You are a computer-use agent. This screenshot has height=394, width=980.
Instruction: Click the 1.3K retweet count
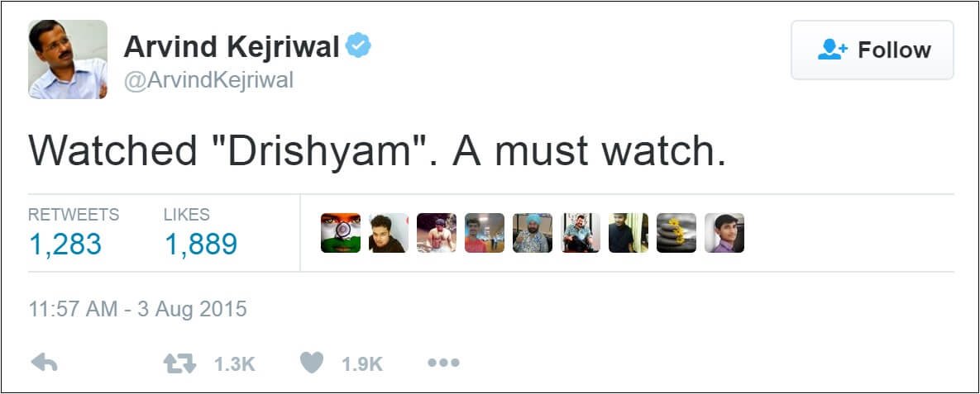[x=234, y=364]
